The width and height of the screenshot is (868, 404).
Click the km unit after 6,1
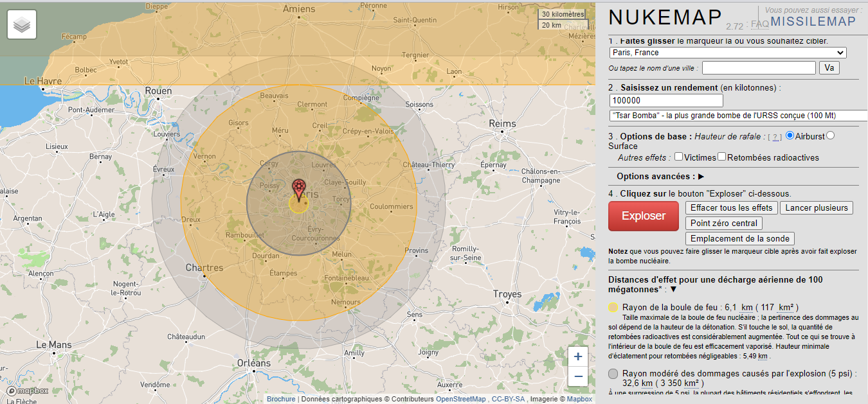point(747,308)
